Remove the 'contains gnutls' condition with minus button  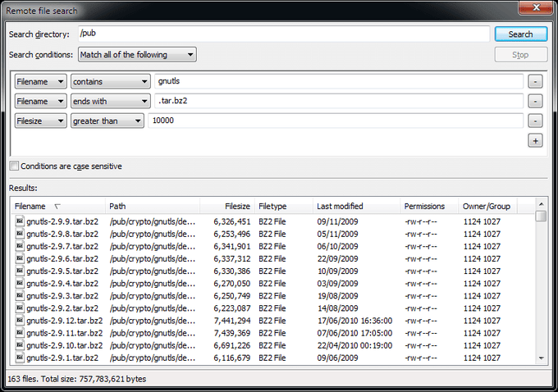pos(535,82)
